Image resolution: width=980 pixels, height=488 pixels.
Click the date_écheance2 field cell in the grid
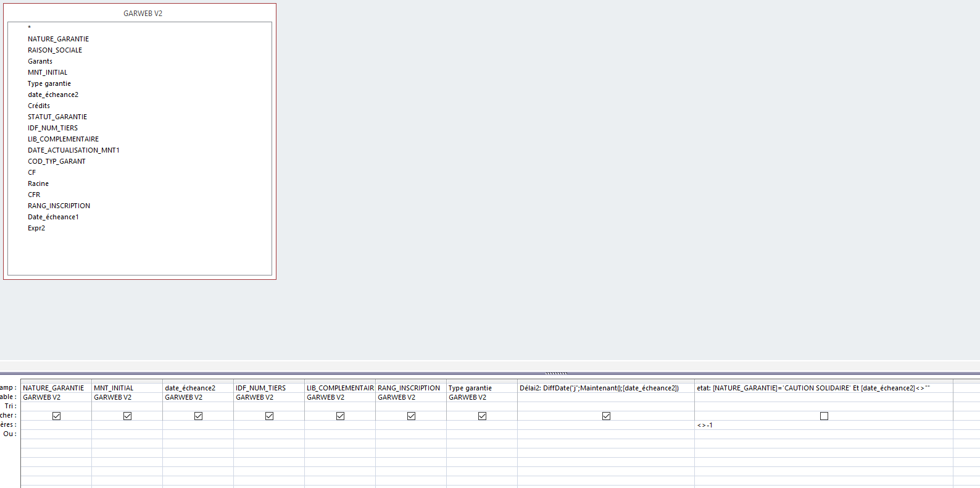coord(198,388)
